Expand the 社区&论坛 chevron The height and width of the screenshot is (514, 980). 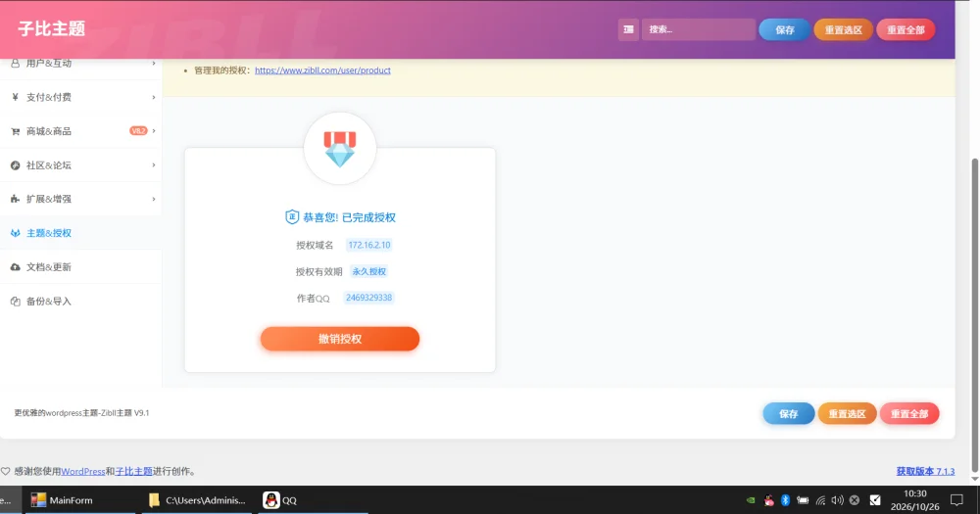[153, 164]
